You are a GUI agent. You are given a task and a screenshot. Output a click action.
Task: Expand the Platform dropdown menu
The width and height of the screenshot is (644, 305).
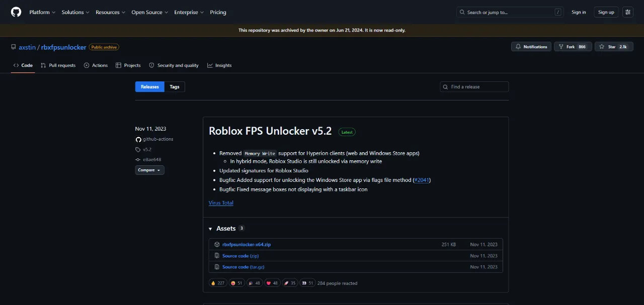coord(42,12)
